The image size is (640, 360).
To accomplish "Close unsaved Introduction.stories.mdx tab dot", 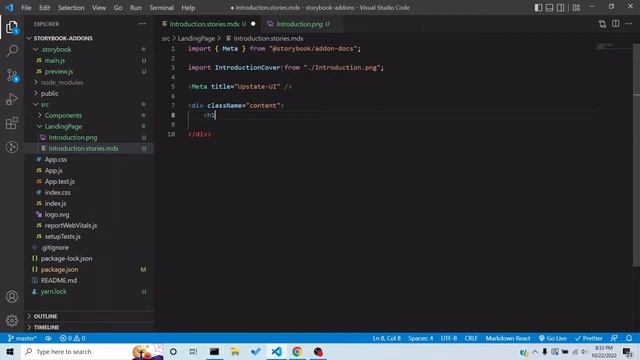I will coord(253,24).
